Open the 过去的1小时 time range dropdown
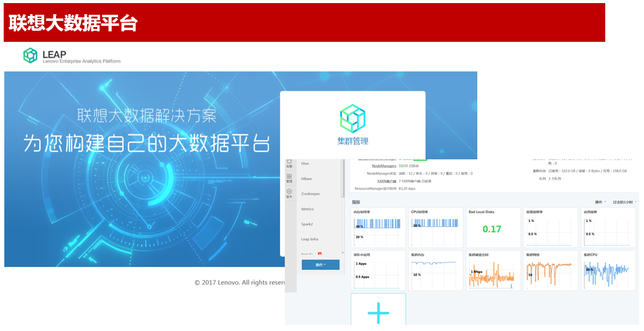The height and width of the screenshot is (331, 644). [x=625, y=202]
